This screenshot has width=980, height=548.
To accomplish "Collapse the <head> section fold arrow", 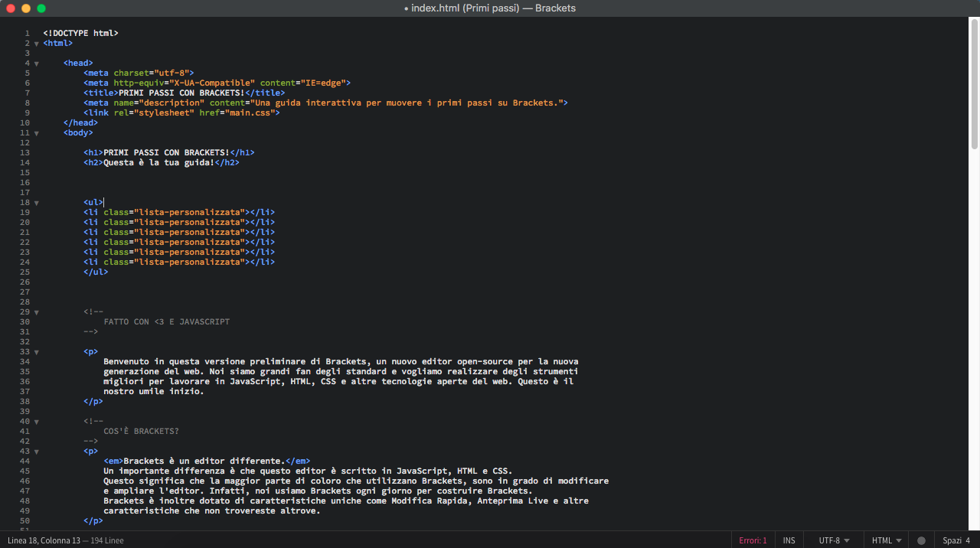I will click(x=36, y=64).
